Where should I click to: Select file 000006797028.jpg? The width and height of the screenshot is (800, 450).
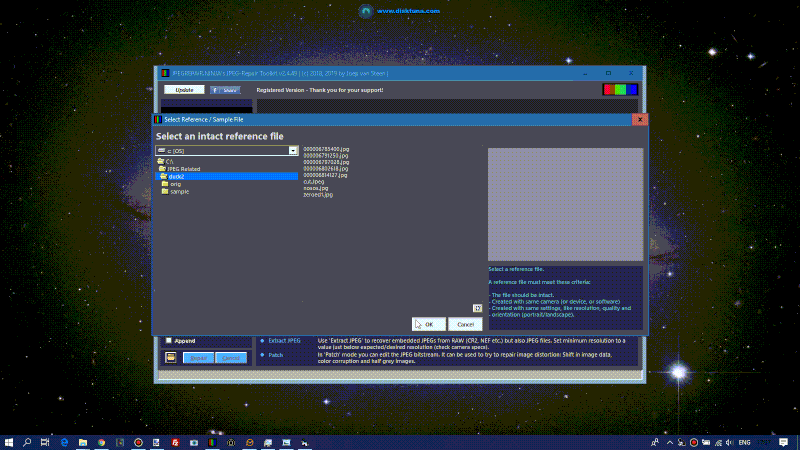(326, 162)
